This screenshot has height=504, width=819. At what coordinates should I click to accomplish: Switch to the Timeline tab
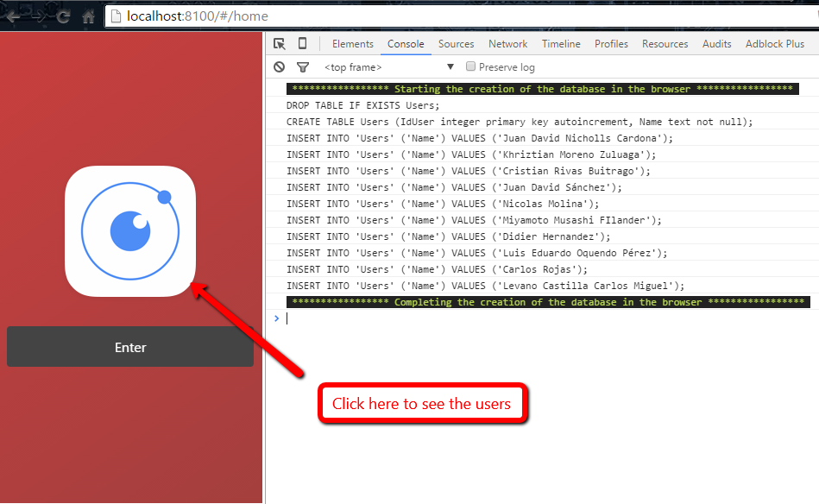(x=561, y=44)
